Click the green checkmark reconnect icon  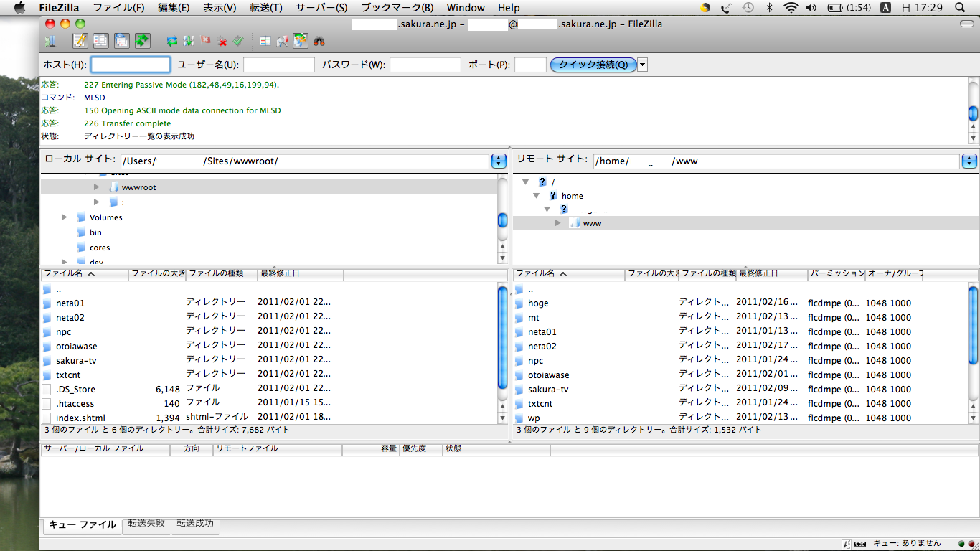click(239, 41)
